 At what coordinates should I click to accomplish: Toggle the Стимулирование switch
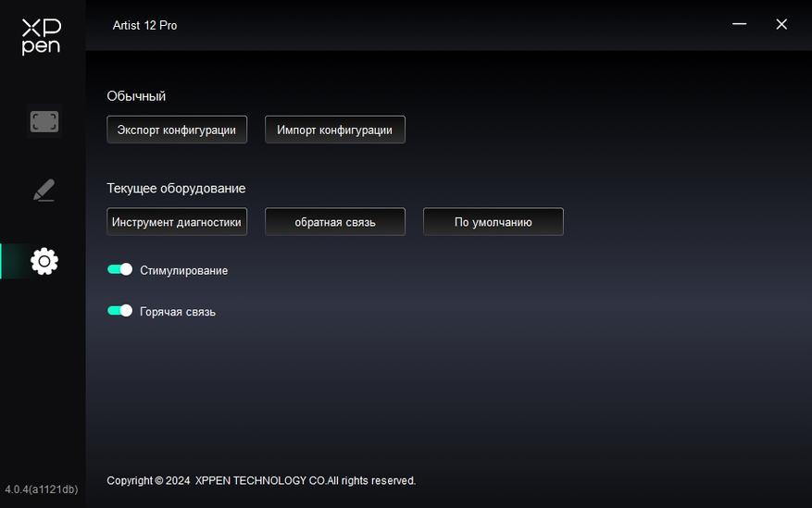tap(119, 269)
